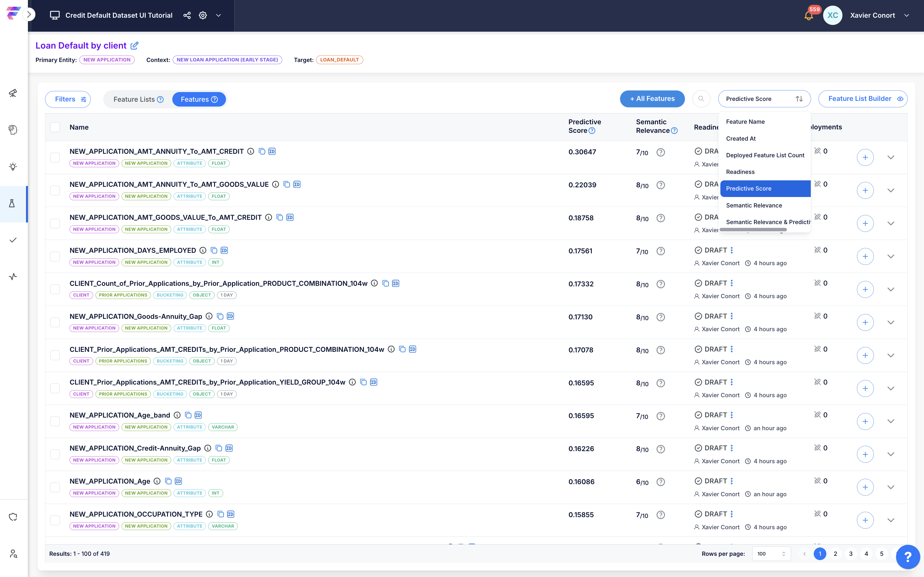Copy NEW_APPLICATION_DAYS_EMPLOYED feature name icon

pyautogui.click(x=214, y=250)
